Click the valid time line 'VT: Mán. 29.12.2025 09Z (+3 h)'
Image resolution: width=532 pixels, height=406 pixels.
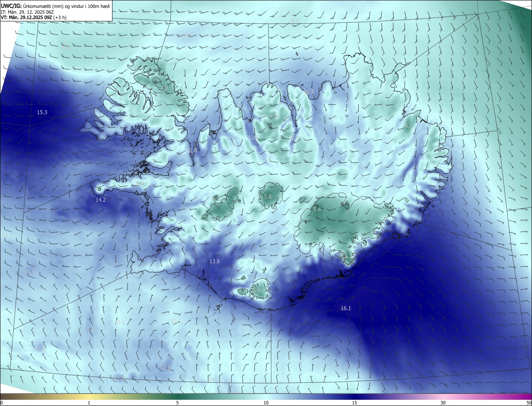[x=34, y=17]
